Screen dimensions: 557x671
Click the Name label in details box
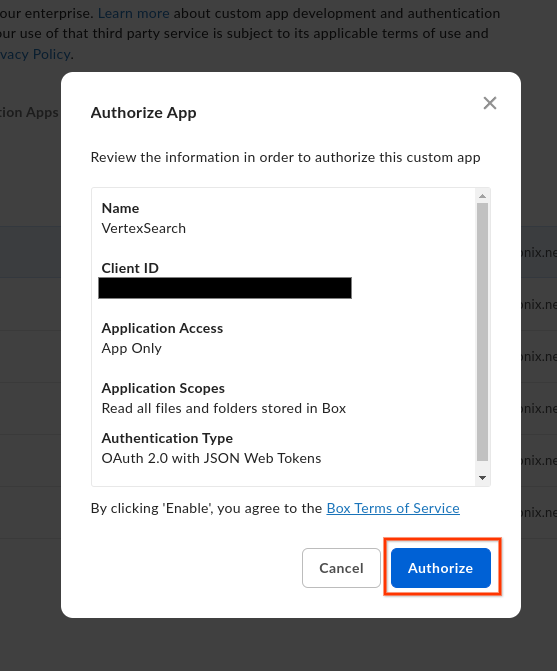120,208
